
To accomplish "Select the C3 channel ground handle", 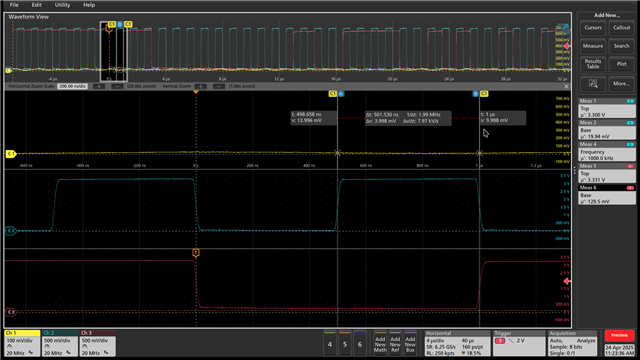I will (11, 312).
